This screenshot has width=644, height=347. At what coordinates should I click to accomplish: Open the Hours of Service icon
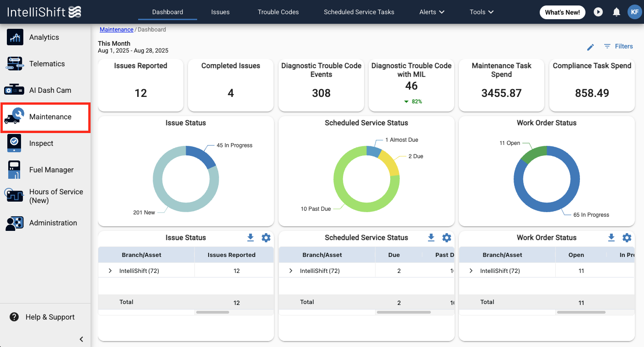(x=14, y=196)
